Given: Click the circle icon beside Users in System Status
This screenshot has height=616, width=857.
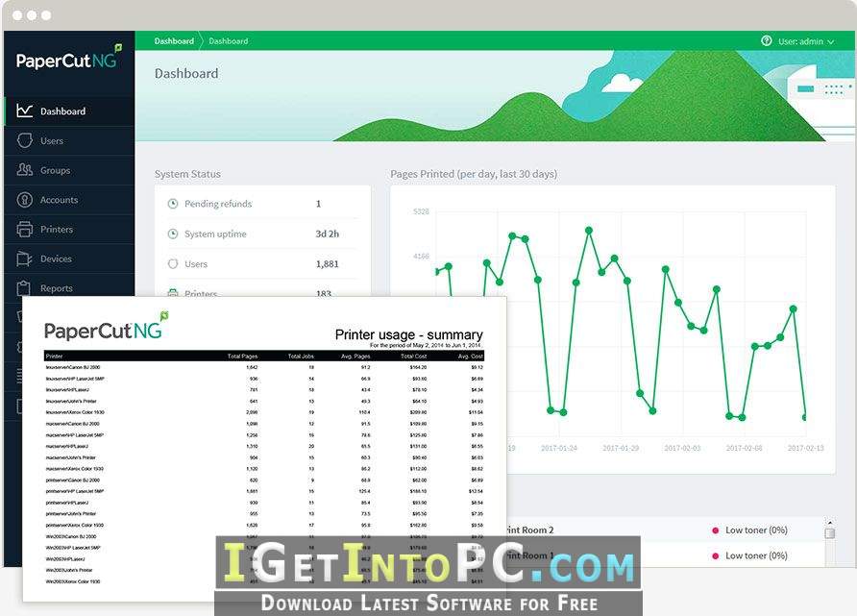Looking at the screenshot, I should [173, 264].
